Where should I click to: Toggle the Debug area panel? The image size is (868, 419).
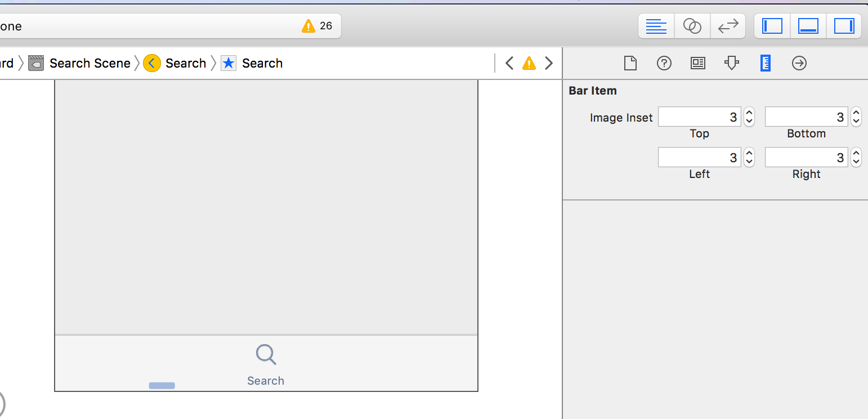(808, 26)
